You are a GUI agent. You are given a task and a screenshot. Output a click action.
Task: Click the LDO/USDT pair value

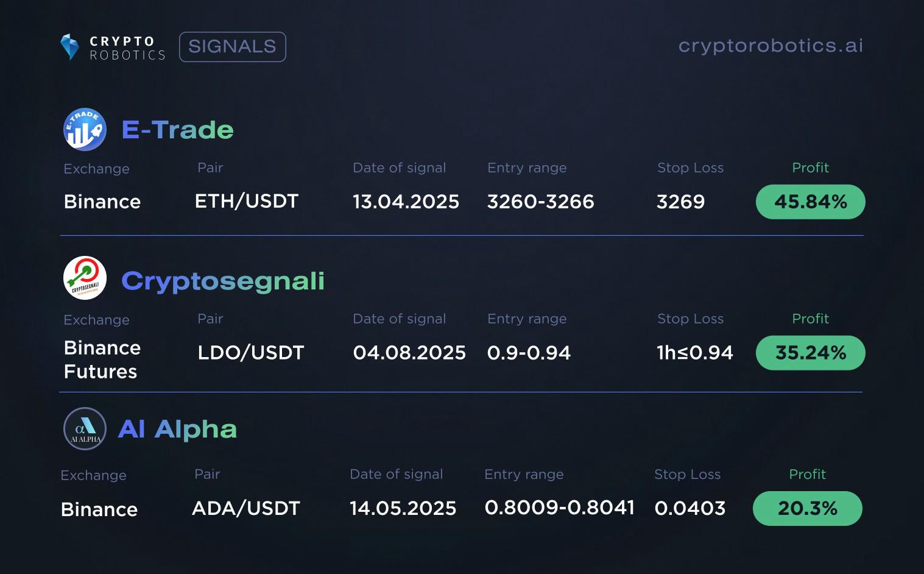tap(251, 352)
